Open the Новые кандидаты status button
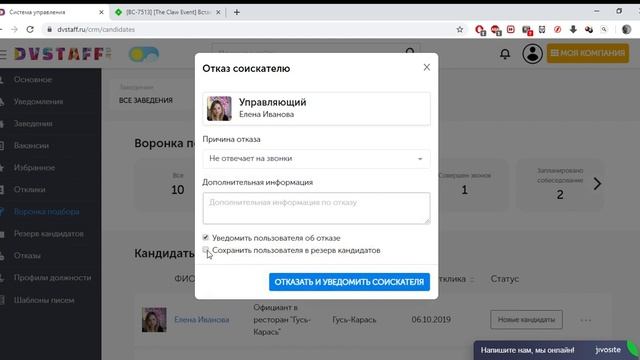Screen dimensions: 640x360 pos(526,320)
